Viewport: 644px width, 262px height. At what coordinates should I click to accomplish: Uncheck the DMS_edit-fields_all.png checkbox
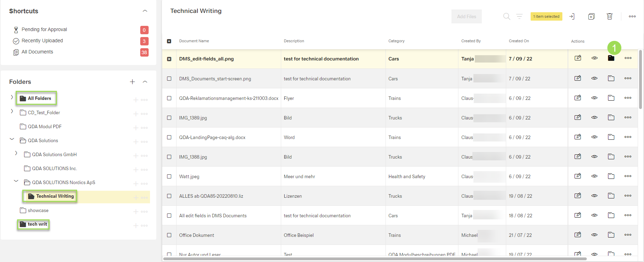click(x=169, y=59)
